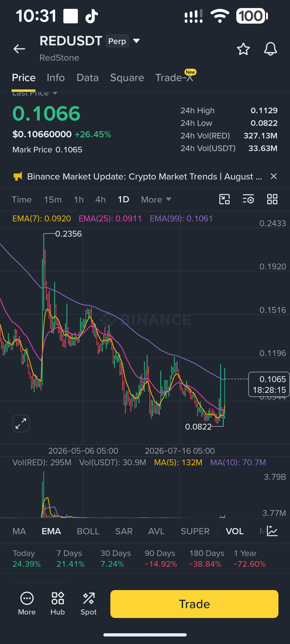Tap the 180 Days -38.84% performance

coord(206,558)
